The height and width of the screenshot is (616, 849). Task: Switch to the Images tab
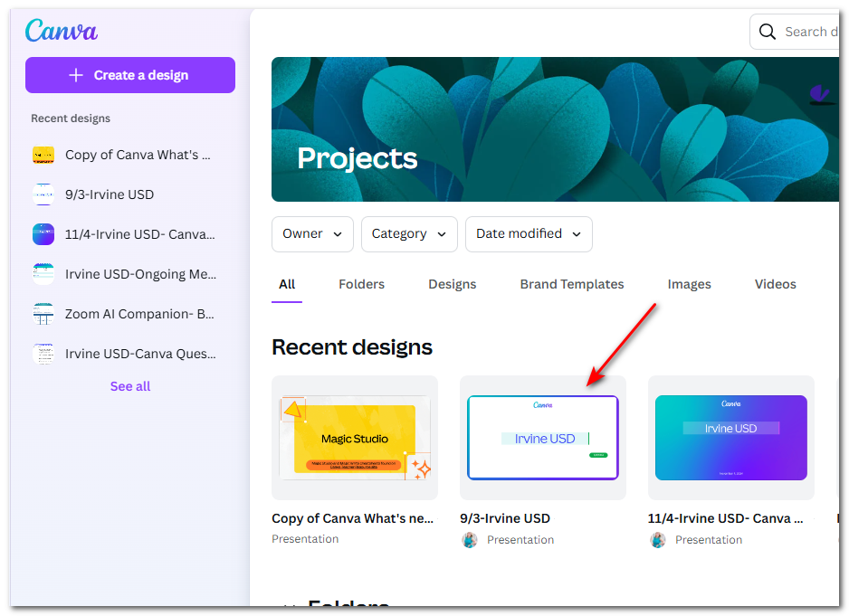click(x=690, y=284)
